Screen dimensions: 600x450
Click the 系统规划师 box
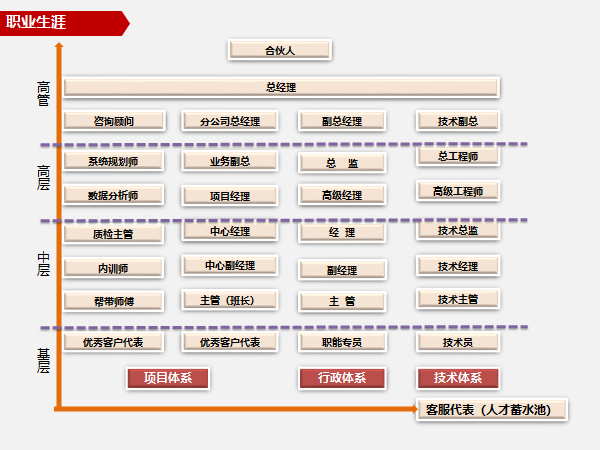pos(113,161)
